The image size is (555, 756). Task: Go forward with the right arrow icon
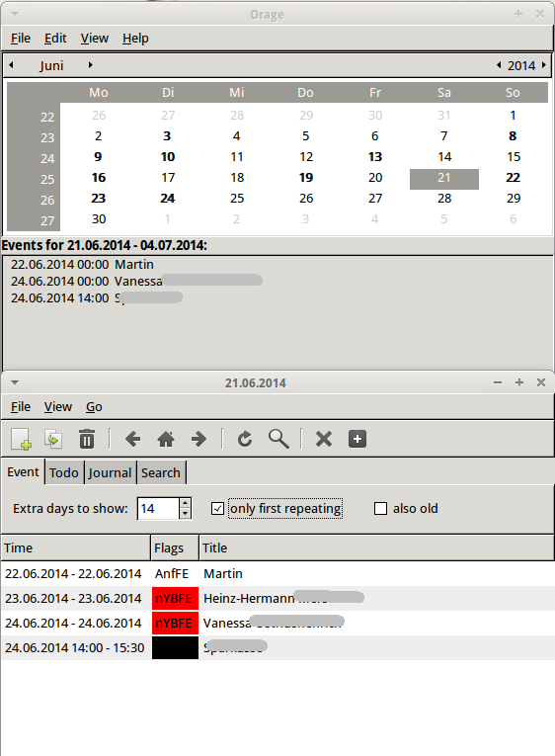pos(198,439)
